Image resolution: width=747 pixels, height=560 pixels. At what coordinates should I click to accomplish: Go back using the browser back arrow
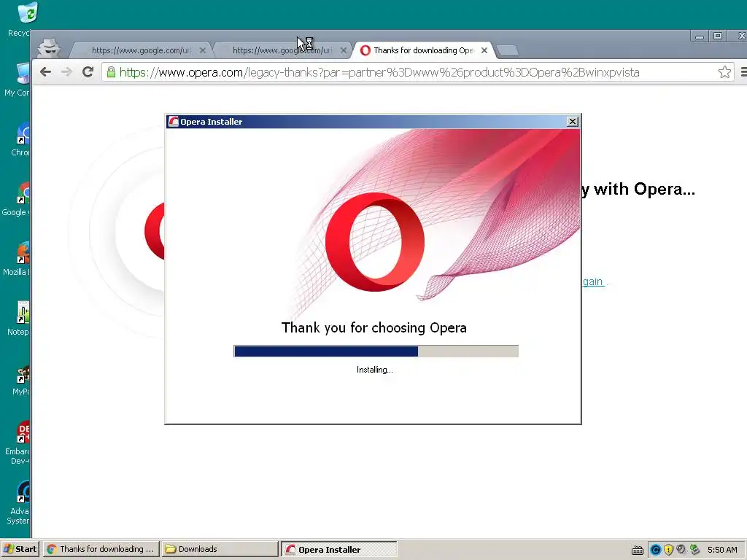pos(45,72)
